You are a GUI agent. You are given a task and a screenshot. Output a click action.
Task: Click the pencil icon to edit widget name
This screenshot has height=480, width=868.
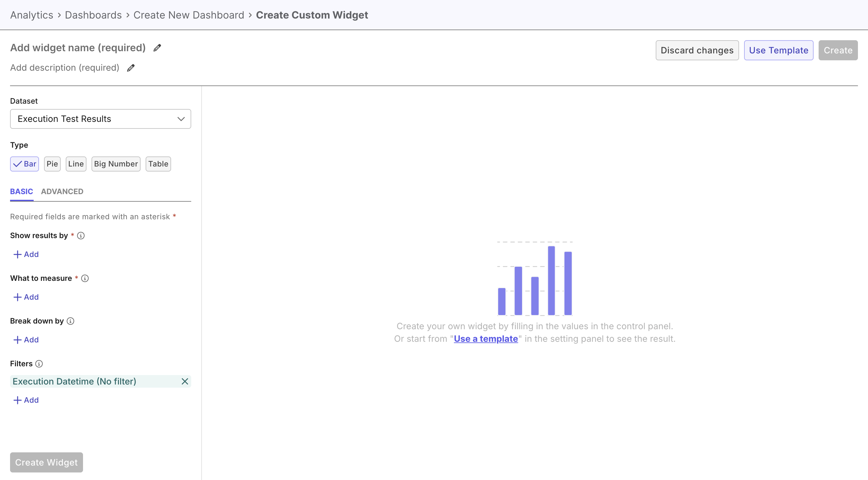157,47
